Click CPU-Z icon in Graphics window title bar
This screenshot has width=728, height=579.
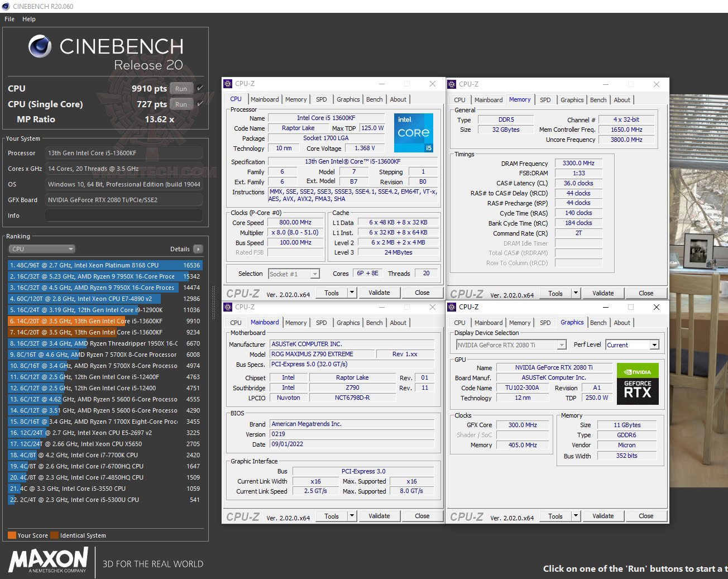pos(452,307)
